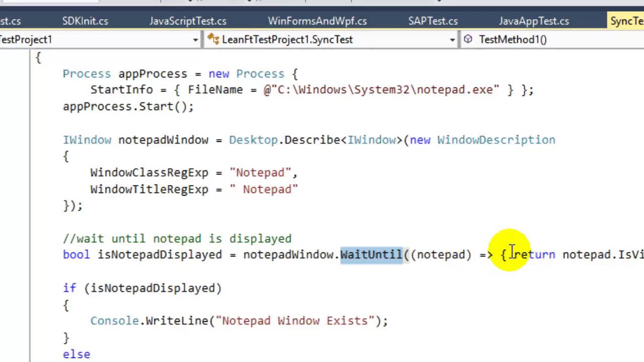The image size is (644, 362).
Task: Switch to the WinFormsAndWpf.cs tab
Action: (317, 21)
